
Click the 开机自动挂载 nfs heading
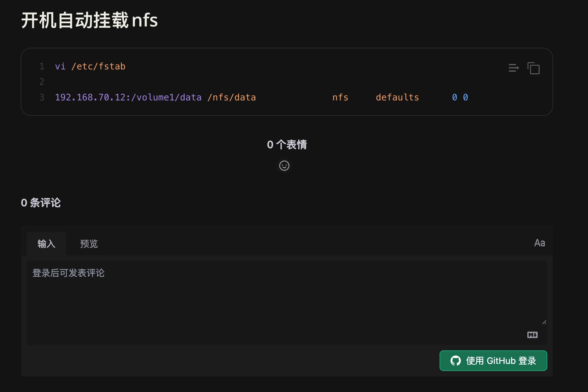point(89,20)
